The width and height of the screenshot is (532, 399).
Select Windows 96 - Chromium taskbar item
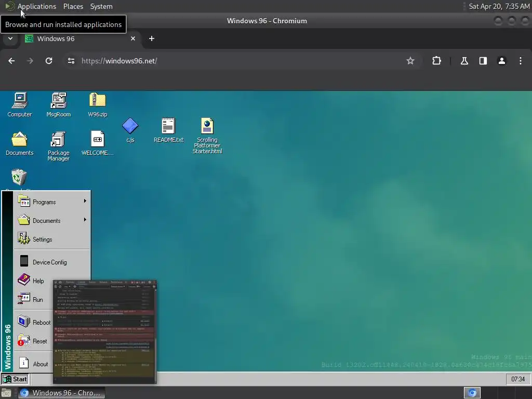tap(61, 393)
